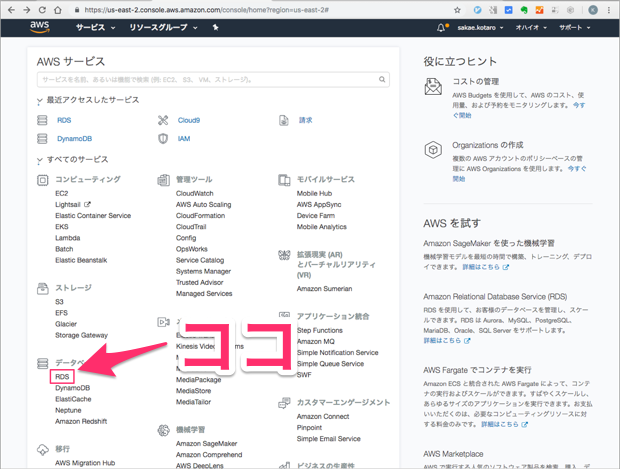Click the search magnifier icon

pos(382,79)
